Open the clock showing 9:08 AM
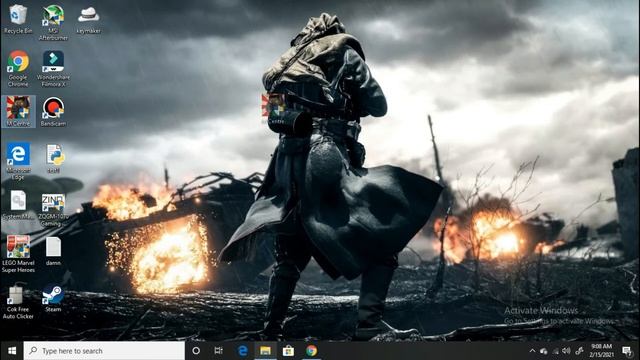The height and width of the screenshot is (360, 640). coord(602,351)
